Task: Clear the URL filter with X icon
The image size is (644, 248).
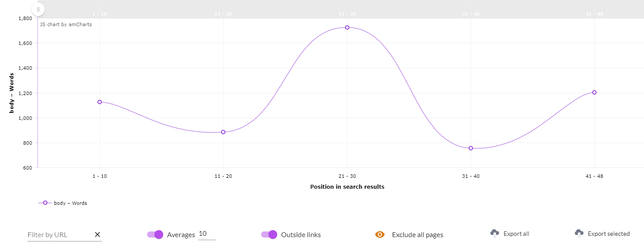Action: [97, 234]
